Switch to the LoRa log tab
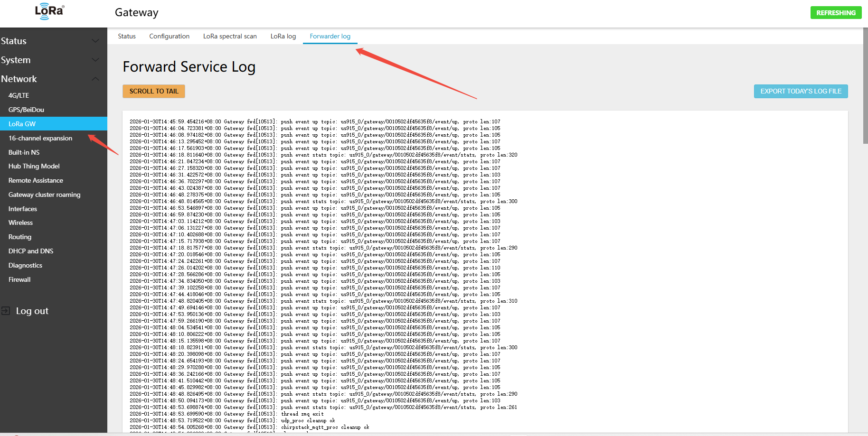This screenshot has width=868, height=436. pos(283,36)
